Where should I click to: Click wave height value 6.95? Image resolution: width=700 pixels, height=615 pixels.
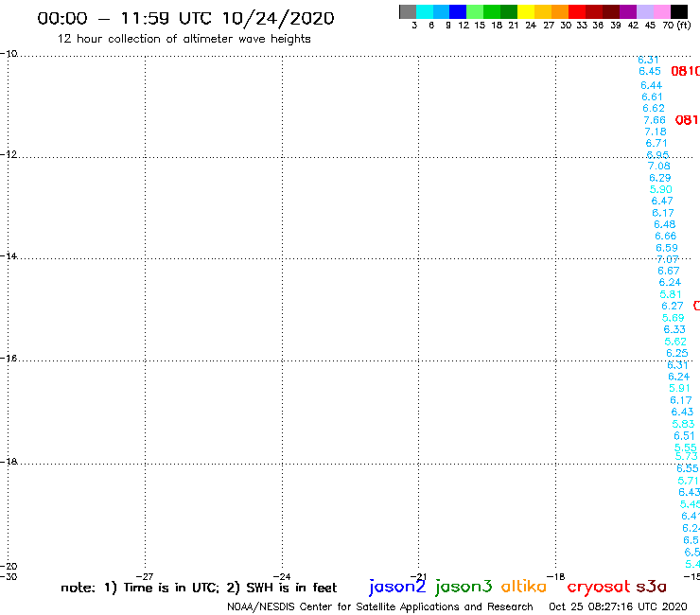pyautogui.click(x=657, y=155)
